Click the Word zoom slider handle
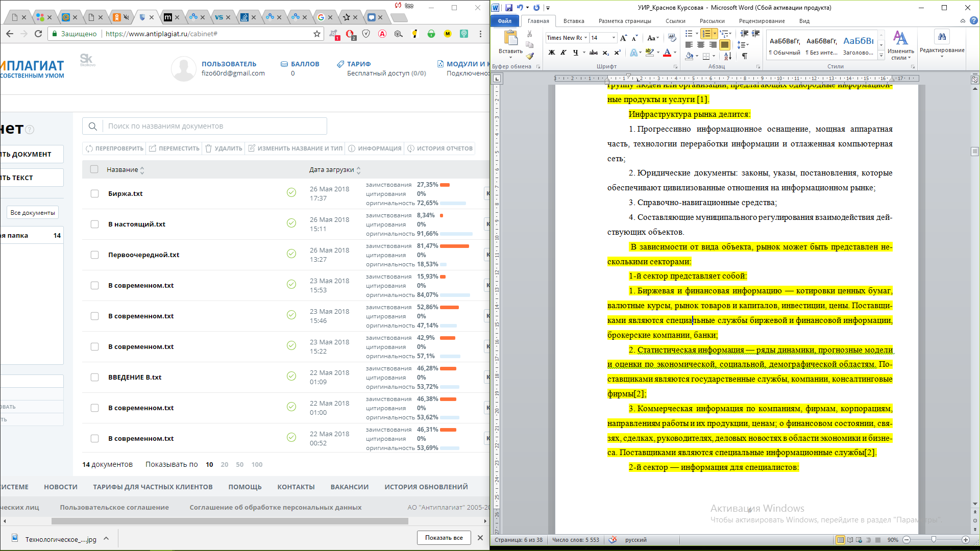 [x=934, y=540]
